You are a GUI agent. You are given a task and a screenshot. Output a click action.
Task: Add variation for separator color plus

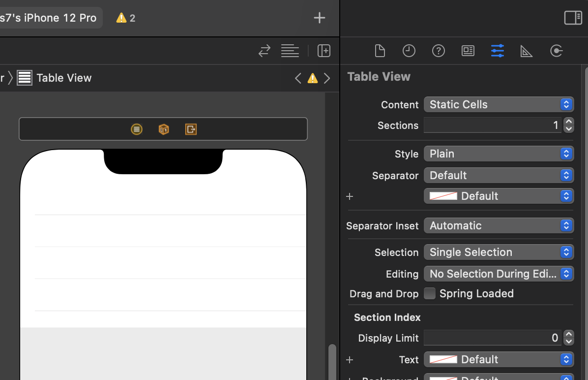(350, 196)
